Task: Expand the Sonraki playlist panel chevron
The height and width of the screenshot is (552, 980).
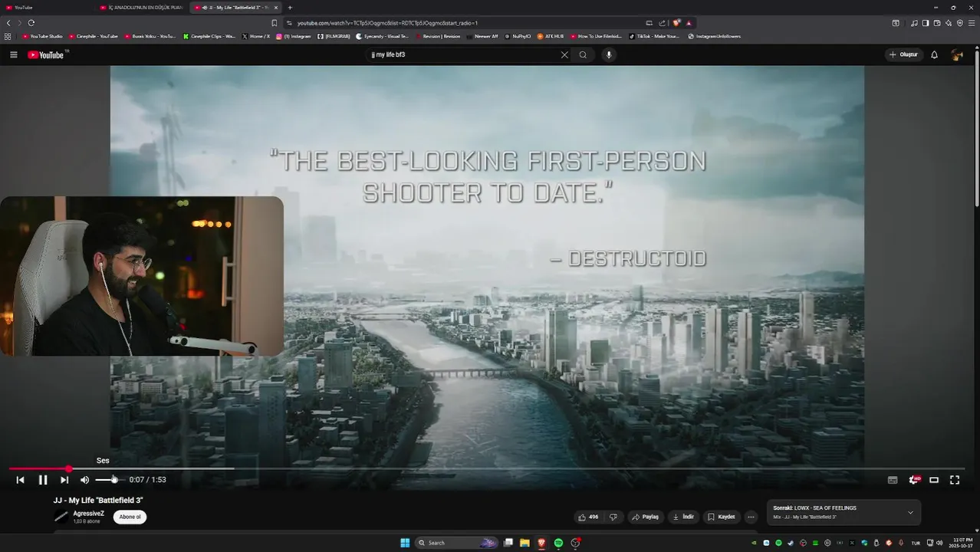Action: (x=910, y=512)
